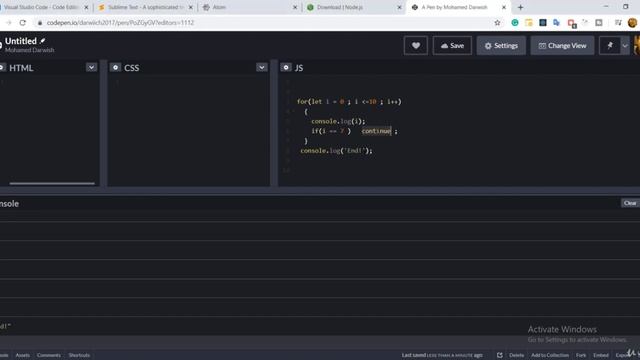Click Fork in the footer
The image size is (640, 360).
click(x=581, y=355)
